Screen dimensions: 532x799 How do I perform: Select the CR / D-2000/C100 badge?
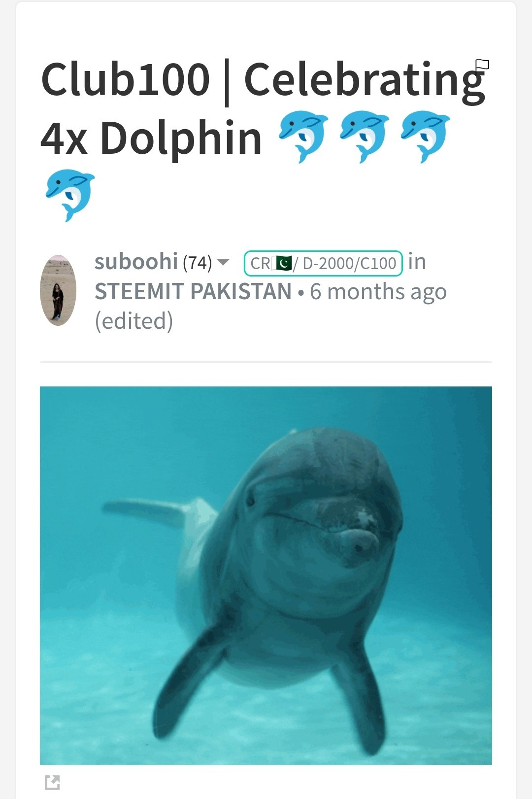[x=323, y=263]
